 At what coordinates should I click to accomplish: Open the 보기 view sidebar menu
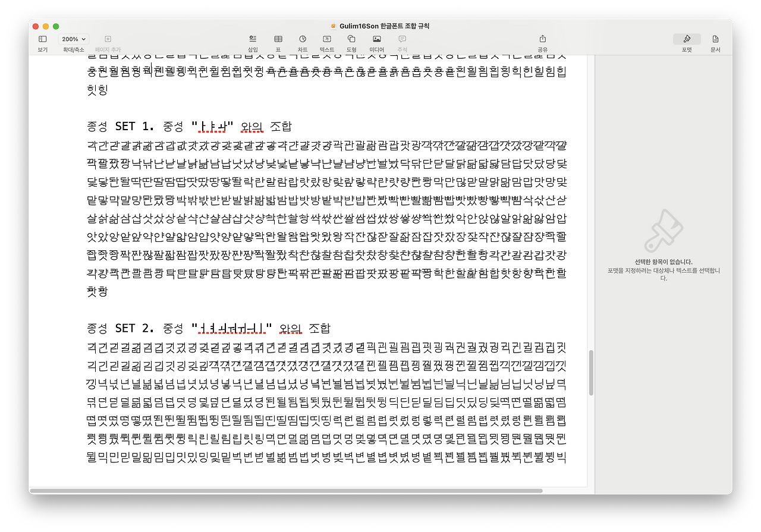click(42, 39)
